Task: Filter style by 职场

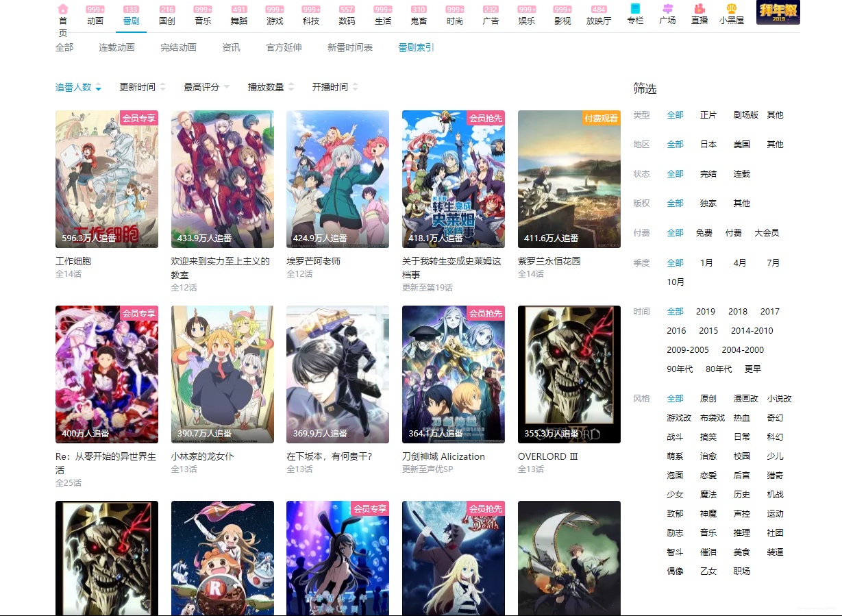Action: (742, 571)
